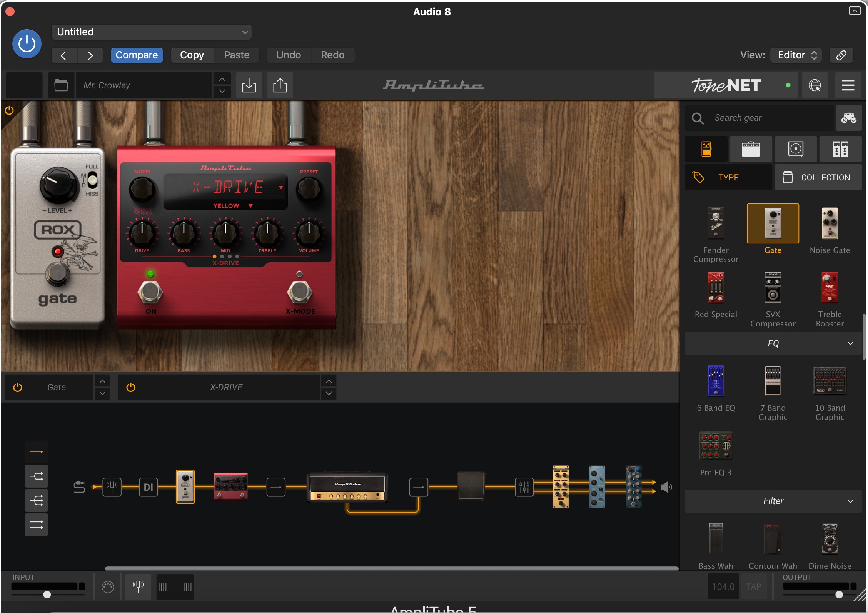Open the View Editor dropdown

(x=796, y=55)
